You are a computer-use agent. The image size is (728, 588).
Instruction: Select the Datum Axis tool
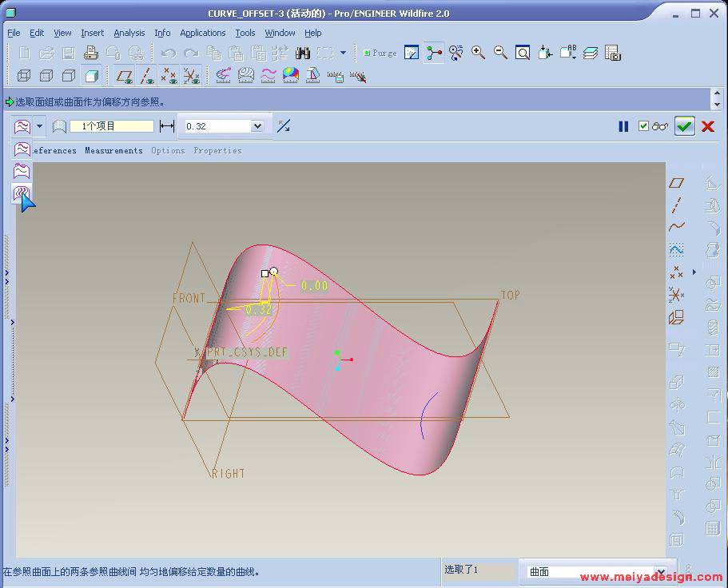[x=677, y=205]
